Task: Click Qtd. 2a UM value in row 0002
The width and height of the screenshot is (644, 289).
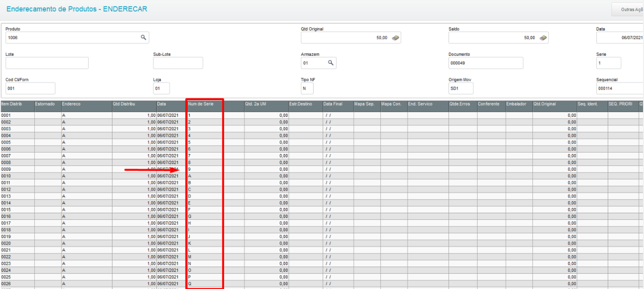Action: [266, 122]
